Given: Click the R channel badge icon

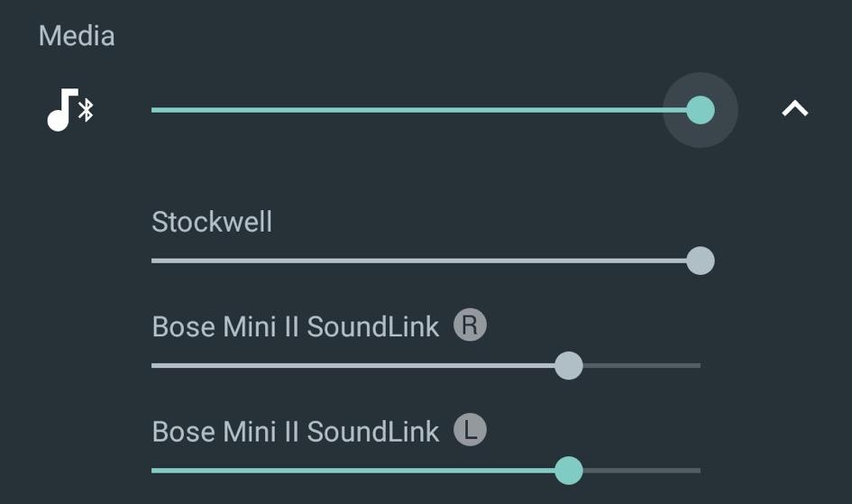Looking at the screenshot, I should pos(470,325).
